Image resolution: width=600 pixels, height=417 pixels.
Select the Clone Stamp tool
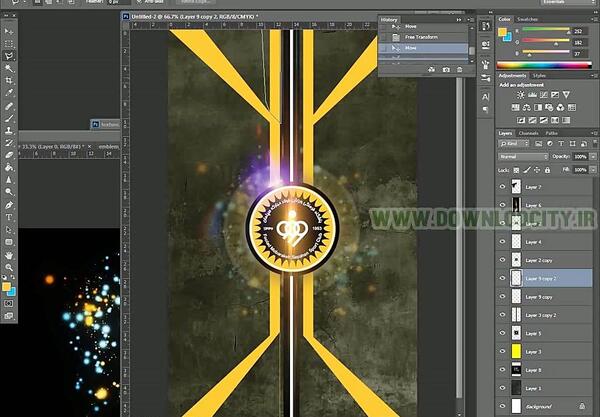pyautogui.click(x=9, y=130)
